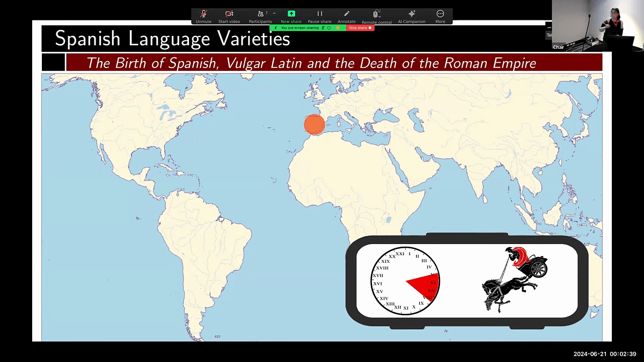Start video using the camera icon

click(x=229, y=16)
